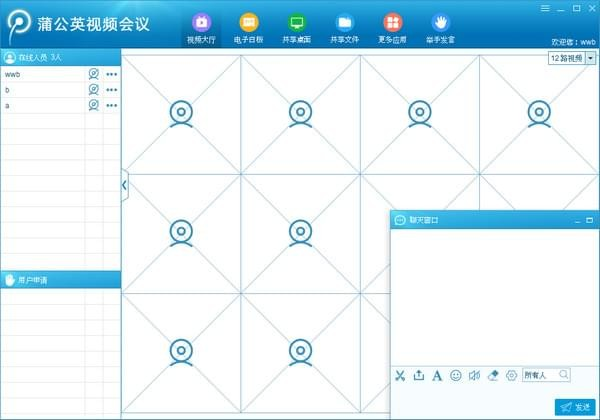The width and height of the screenshot is (600, 420).
Task: Open the emoji smiley picker
Action: (455, 376)
